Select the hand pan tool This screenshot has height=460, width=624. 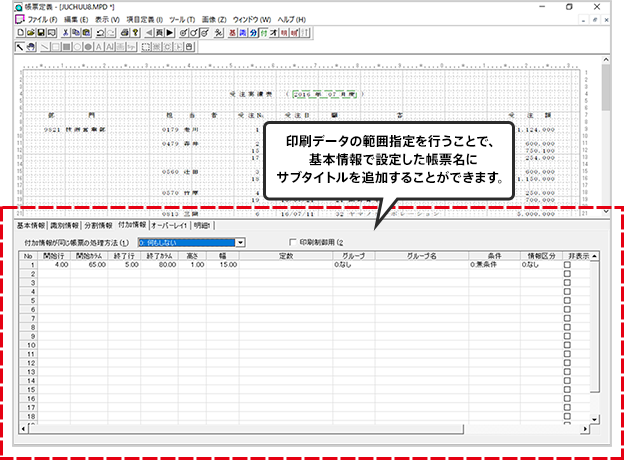click(32, 46)
